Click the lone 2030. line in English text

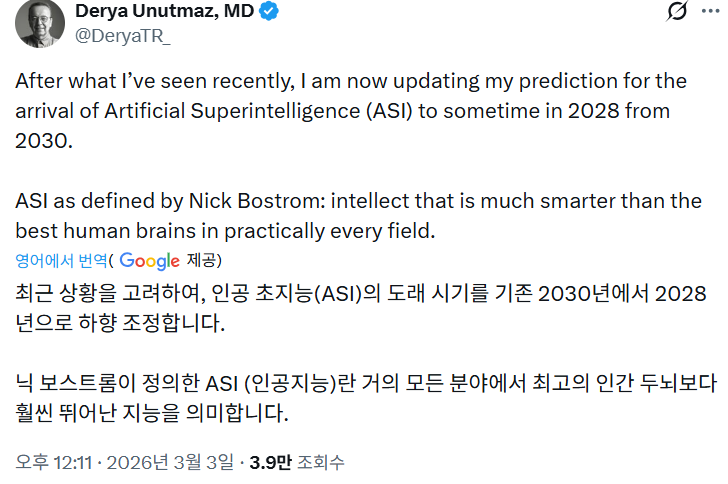click(44, 140)
